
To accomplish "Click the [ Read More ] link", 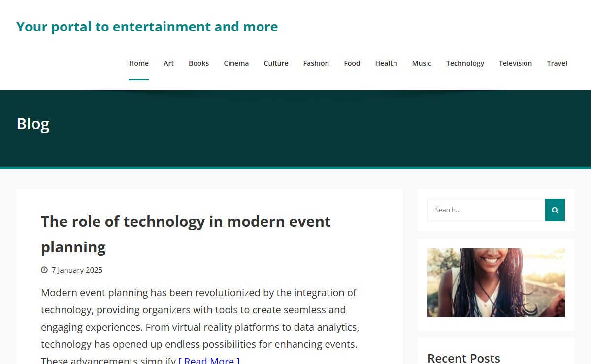I will [209, 361].
